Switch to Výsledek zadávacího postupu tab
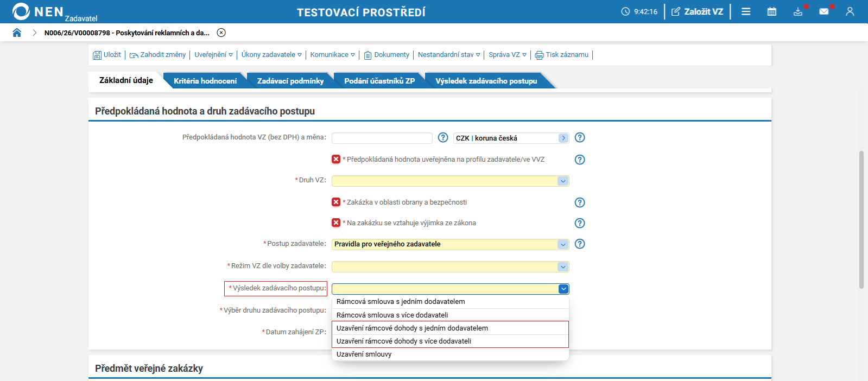The image size is (868, 381). [486, 81]
